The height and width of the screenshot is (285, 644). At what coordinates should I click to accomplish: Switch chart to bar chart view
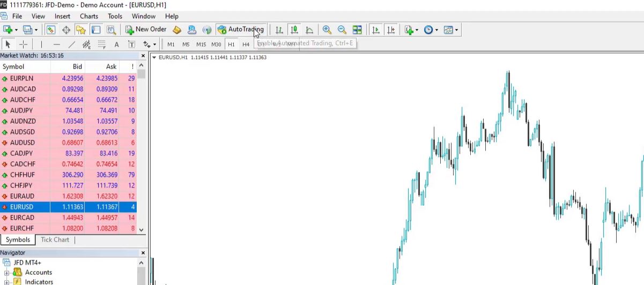279,30
